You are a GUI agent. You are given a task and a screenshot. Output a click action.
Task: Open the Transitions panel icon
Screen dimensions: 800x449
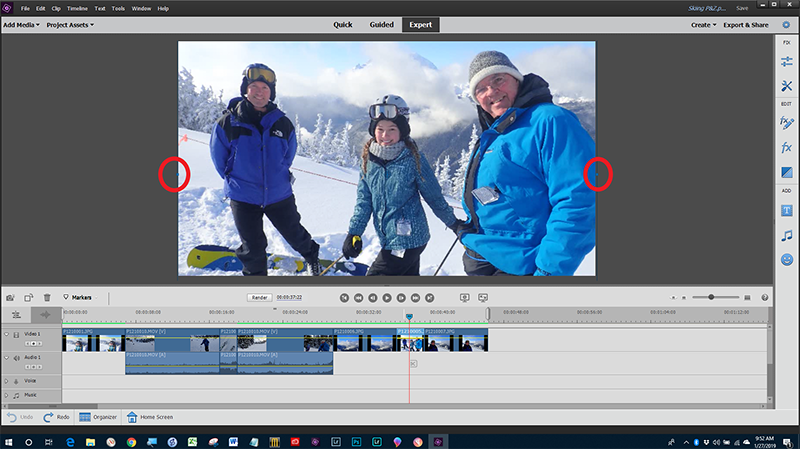pyautogui.click(x=786, y=172)
